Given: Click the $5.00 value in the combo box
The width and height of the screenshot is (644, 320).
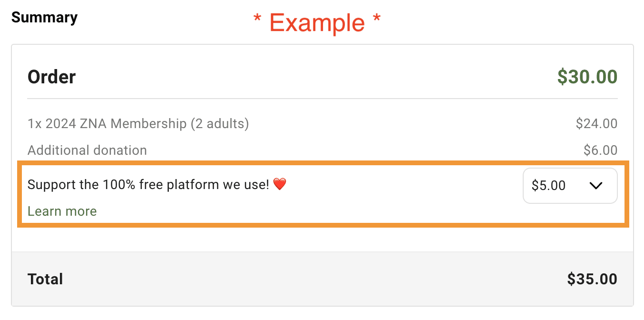Looking at the screenshot, I should point(548,186).
